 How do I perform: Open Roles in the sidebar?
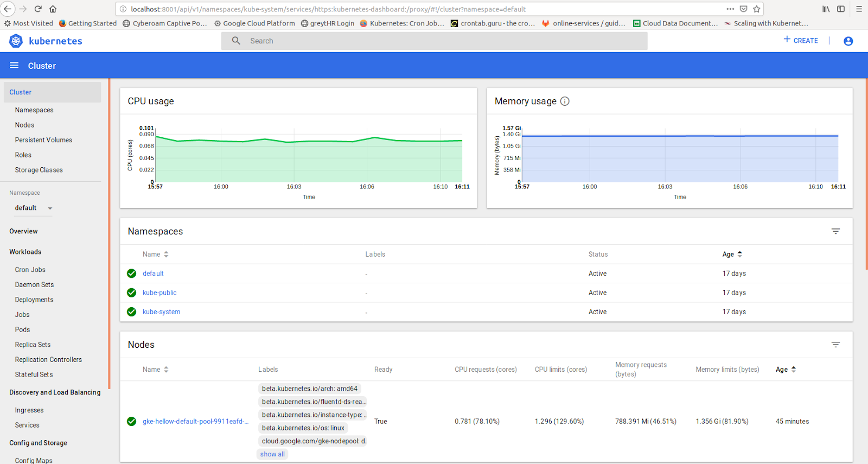tap(23, 155)
